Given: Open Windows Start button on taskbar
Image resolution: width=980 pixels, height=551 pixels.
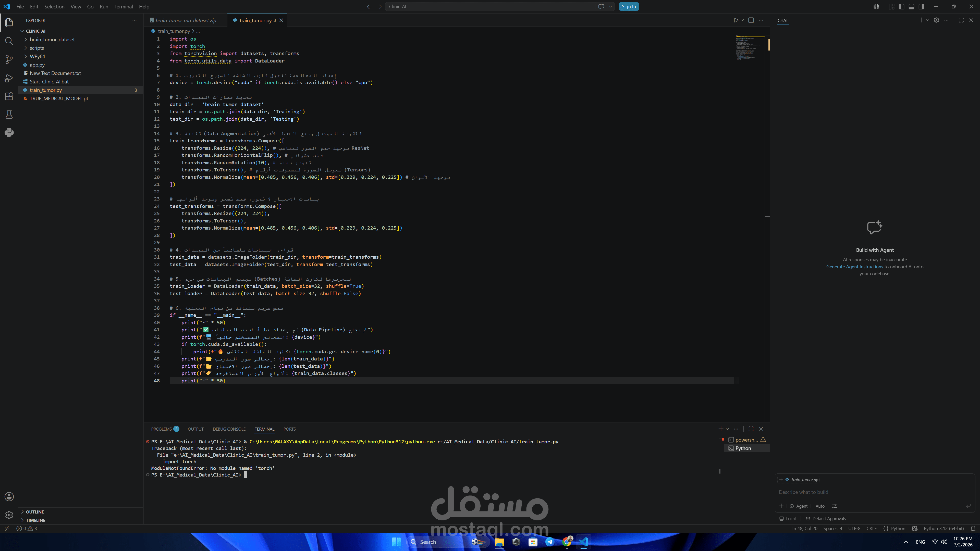Looking at the screenshot, I should [x=396, y=542].
